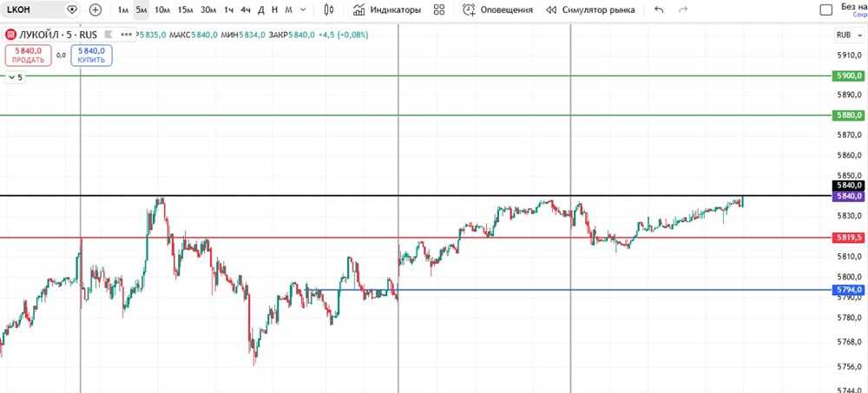This screenshot has width=868, height=393.
Task: Click the plus icon to add a symbol
Action: tap(95, 10)
